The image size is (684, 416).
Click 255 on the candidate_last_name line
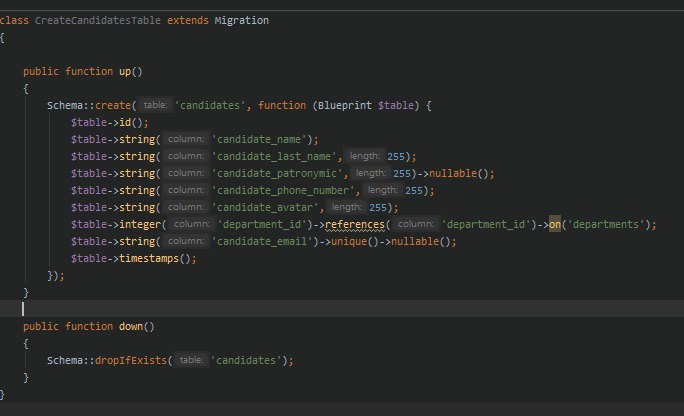(x=396, y=157)
